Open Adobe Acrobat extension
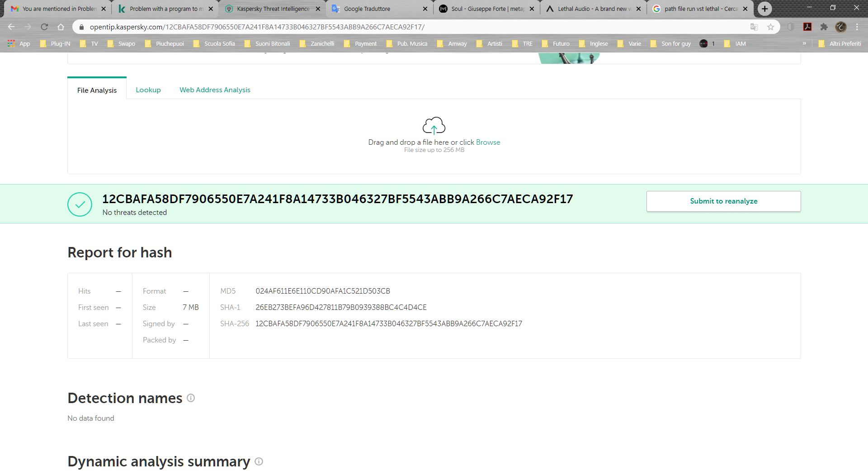The height and width of the screenshot is (475, 868). coord(807,27)
